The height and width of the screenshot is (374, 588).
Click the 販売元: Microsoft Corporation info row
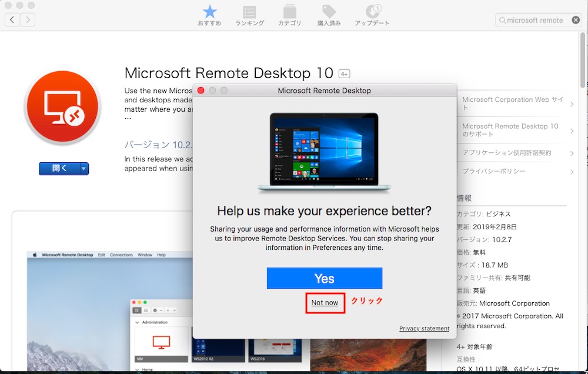(503, 303)
